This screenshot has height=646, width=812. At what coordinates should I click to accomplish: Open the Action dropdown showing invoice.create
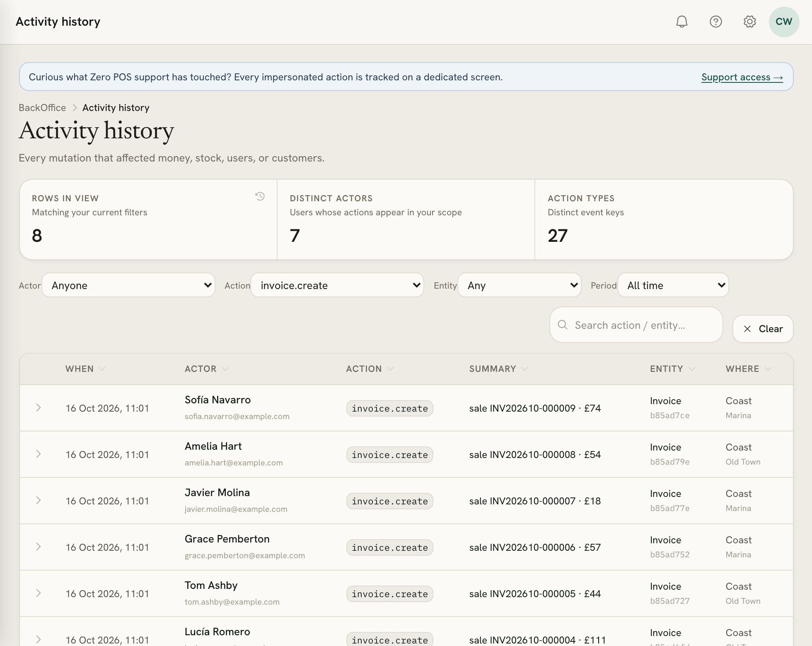[x=337, y=285]
